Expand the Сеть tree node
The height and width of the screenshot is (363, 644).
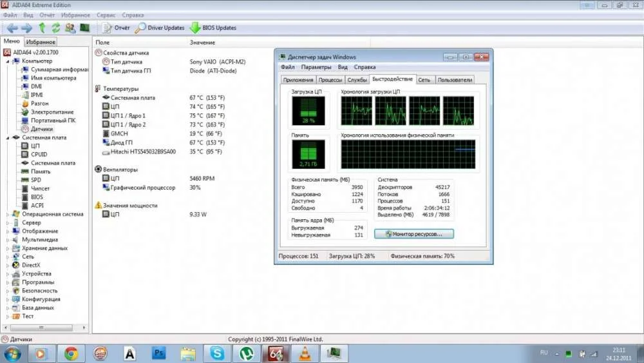[7, 257]
